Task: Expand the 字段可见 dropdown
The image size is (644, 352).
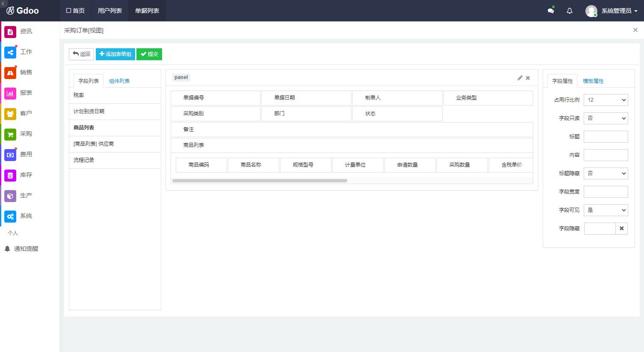Action: pos(606,210)
